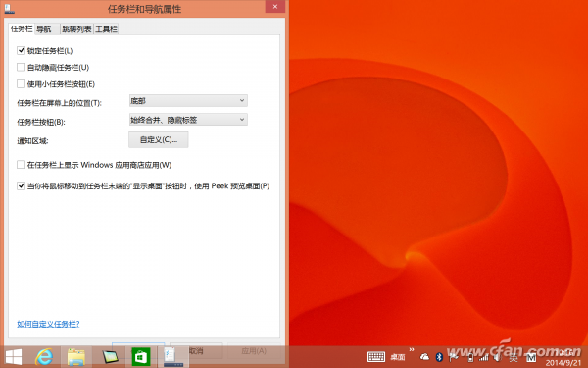Click the 自定义(C)... button
Viewport: 588px width, 368px height.
158,139
